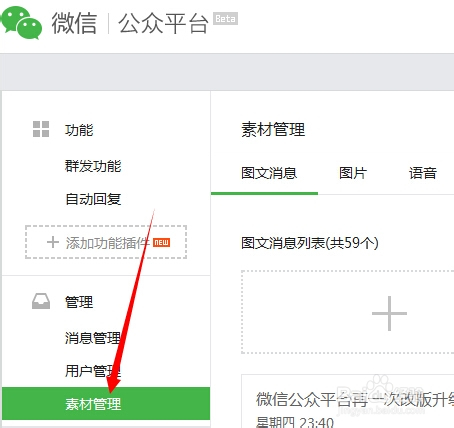Click the orange NEW badge
454x428 pixels.
pos(162,242)
